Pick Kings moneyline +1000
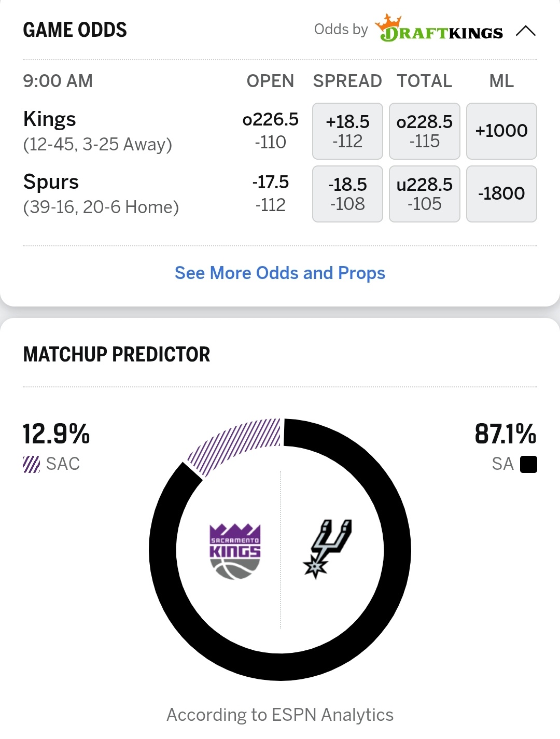Viewport: 560px width, 739px height. (501, 131)
